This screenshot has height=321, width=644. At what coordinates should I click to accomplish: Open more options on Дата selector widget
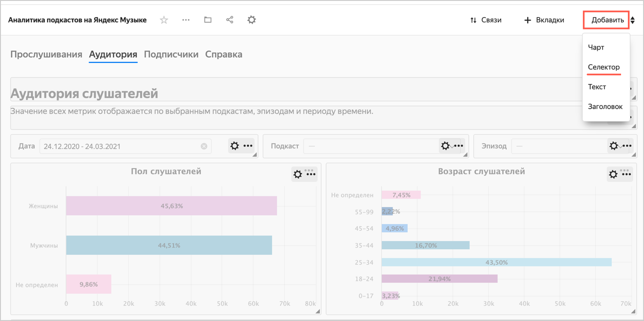[248, 146]
